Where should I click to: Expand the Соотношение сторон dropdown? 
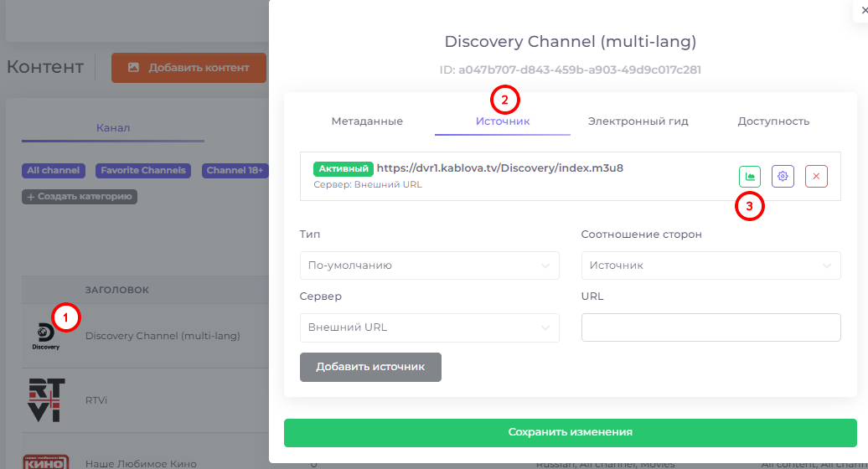pos(710,265)
